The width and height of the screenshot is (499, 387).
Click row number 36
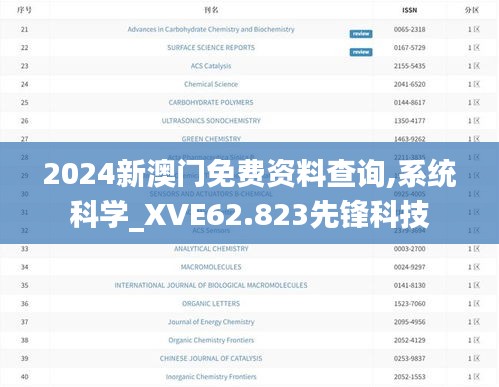[x=24, y=304]
